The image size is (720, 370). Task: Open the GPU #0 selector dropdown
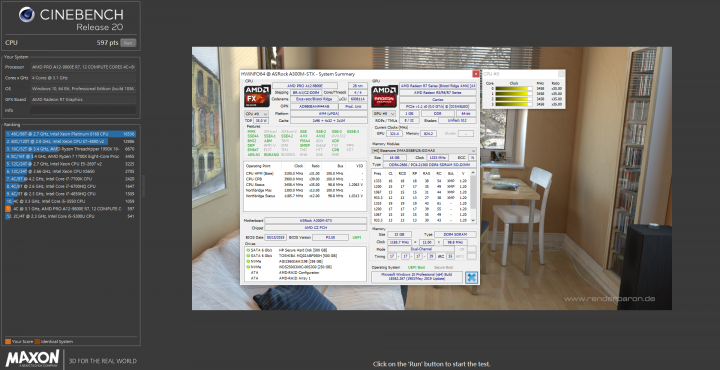coord(383,113)
